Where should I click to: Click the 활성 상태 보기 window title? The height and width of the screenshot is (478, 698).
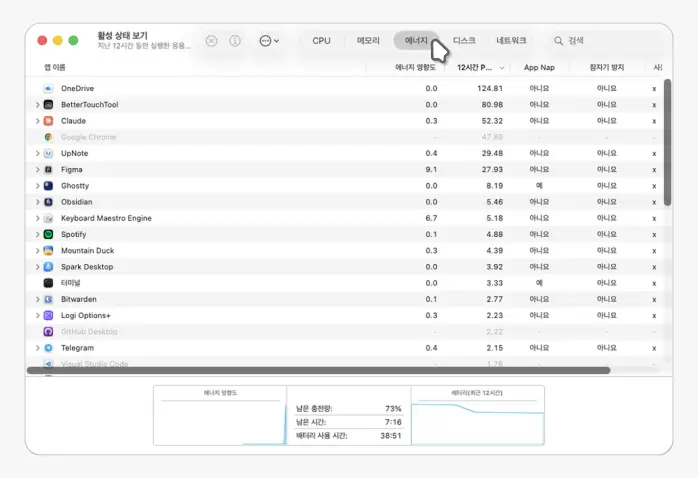coord(122,36)
